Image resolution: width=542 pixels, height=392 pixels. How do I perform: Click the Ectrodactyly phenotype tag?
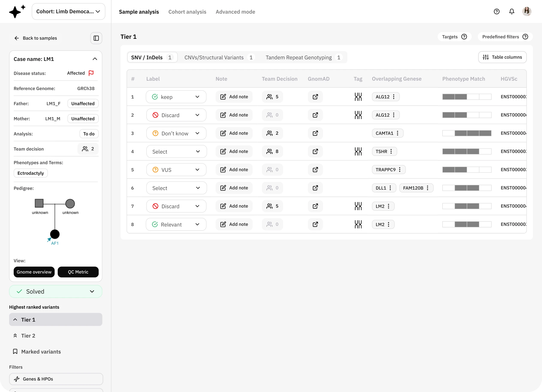click(31, 173)
